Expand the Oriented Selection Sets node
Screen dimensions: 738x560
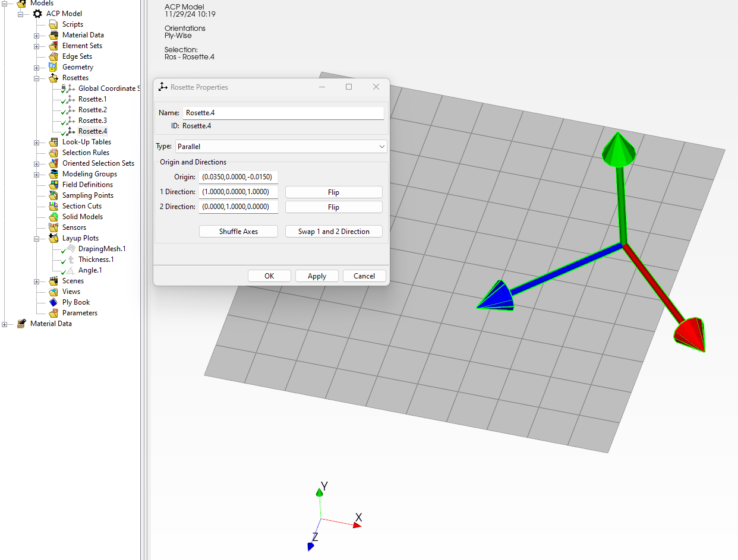37,163
